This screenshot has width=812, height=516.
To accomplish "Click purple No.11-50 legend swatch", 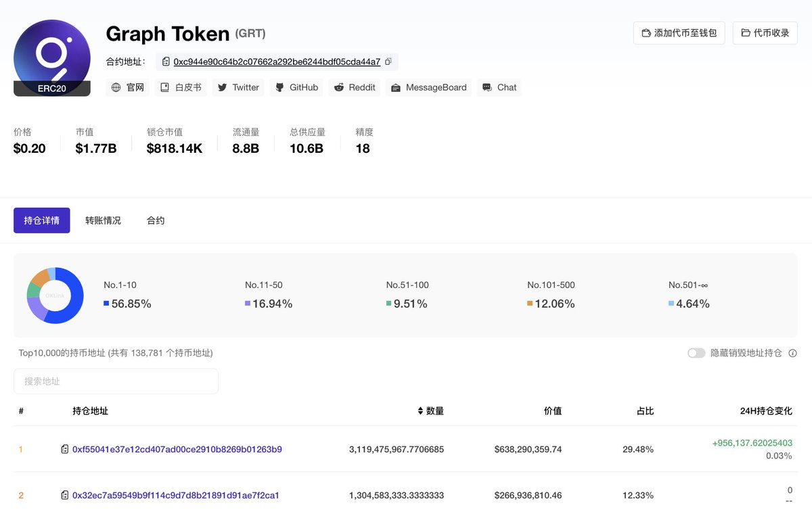I will [x=248, y=304].
